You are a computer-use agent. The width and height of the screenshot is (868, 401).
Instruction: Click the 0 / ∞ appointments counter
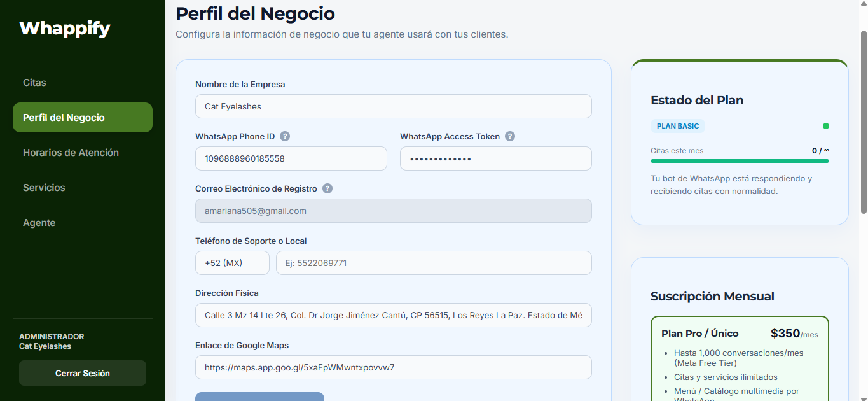[820, 151]
